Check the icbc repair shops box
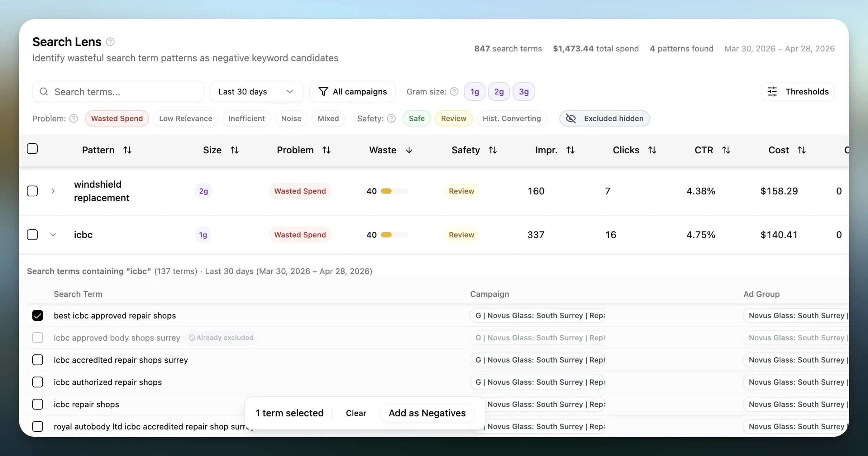 38,404
